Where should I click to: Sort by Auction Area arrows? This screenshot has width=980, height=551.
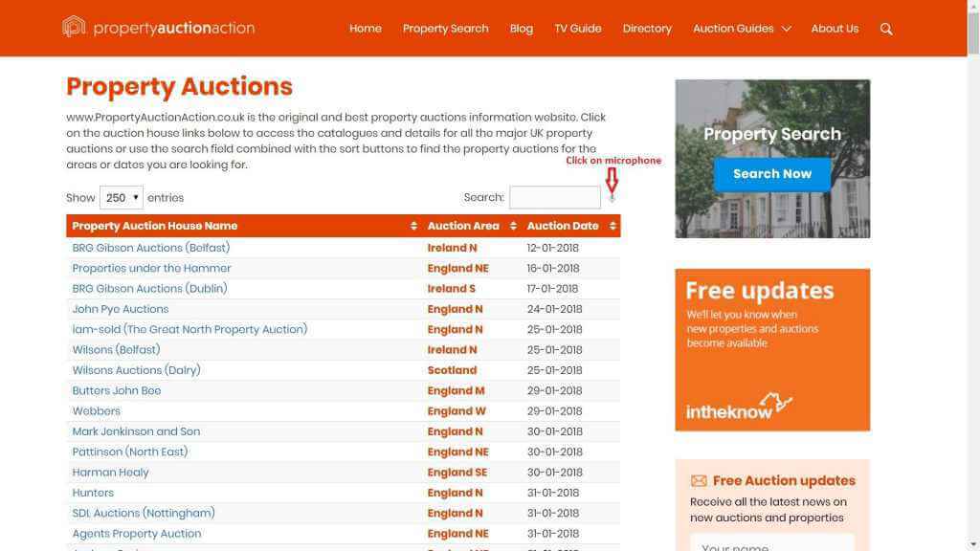513,226
